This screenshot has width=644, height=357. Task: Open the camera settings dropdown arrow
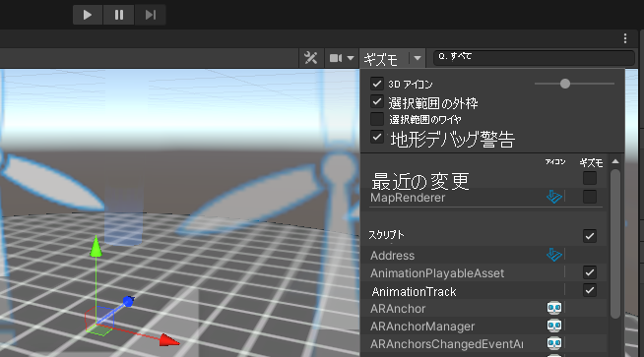click(351, 58)
